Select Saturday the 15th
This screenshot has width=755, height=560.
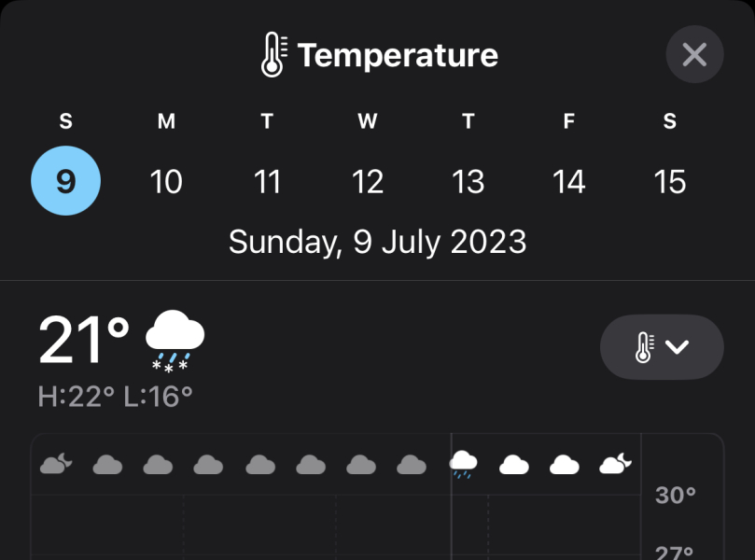(669, 182)
